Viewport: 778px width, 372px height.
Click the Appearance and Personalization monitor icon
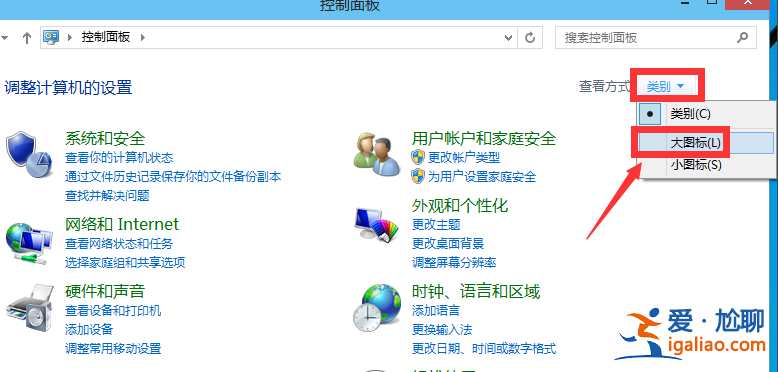pyautogui.click(x=377, y=225)
